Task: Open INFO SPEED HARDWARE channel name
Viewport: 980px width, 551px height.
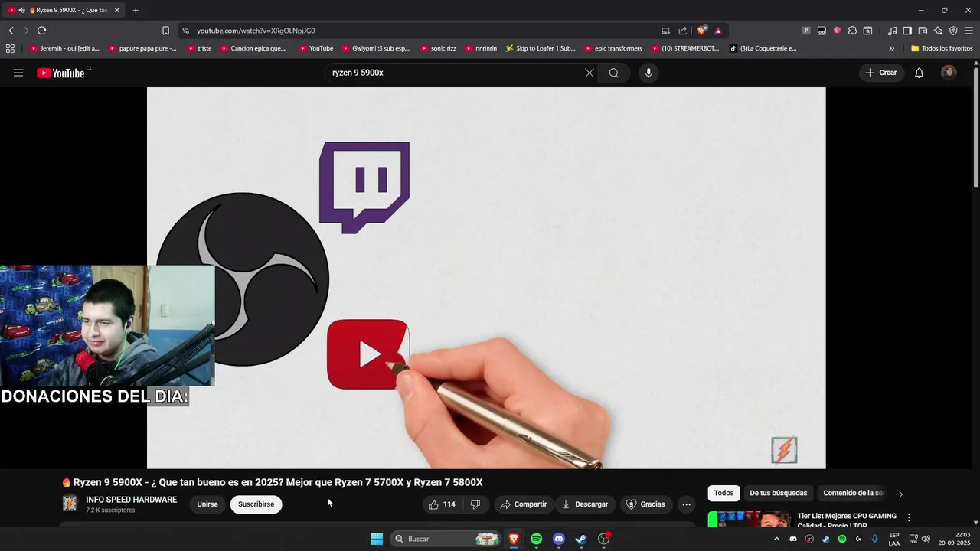Action: click(x=131, y=500)
